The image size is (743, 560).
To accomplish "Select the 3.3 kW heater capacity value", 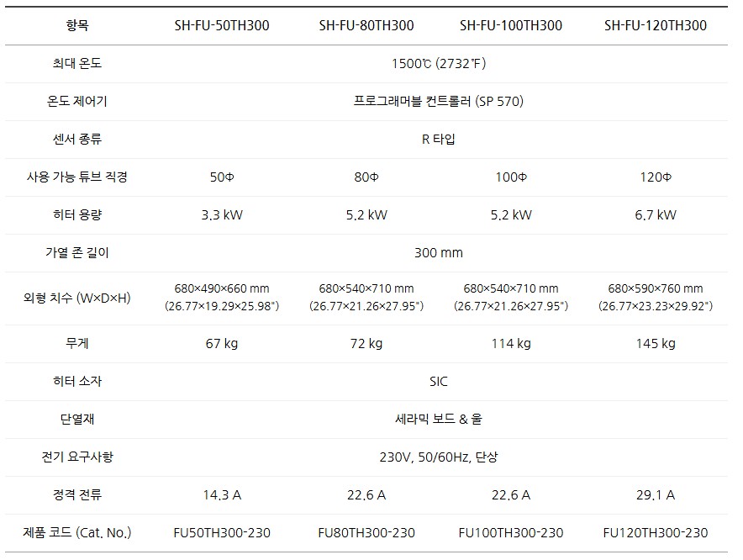I will click(222, 215).
